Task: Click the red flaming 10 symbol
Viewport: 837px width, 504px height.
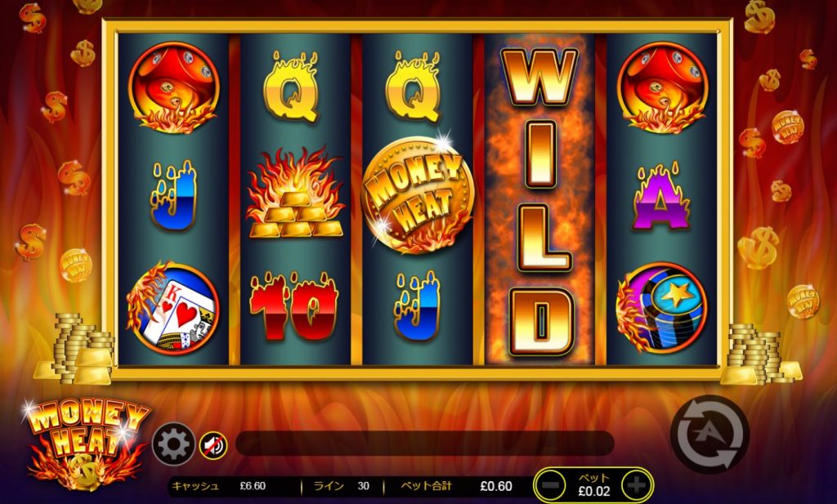Action: [x=294, y=306]
